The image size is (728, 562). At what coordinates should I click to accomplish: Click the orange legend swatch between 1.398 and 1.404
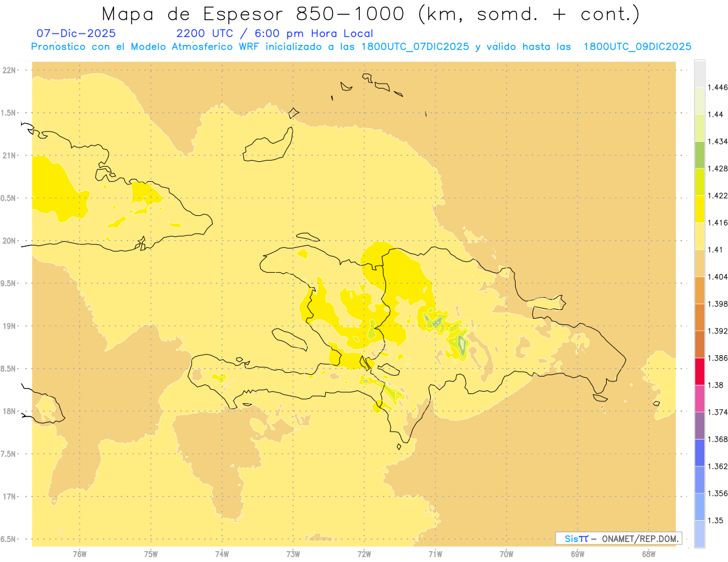click(x=699, y=290)
